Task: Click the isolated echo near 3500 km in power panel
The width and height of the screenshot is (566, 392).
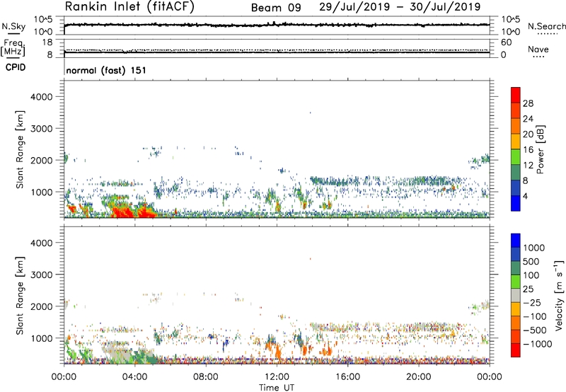Action: click(x=310, y=113)
